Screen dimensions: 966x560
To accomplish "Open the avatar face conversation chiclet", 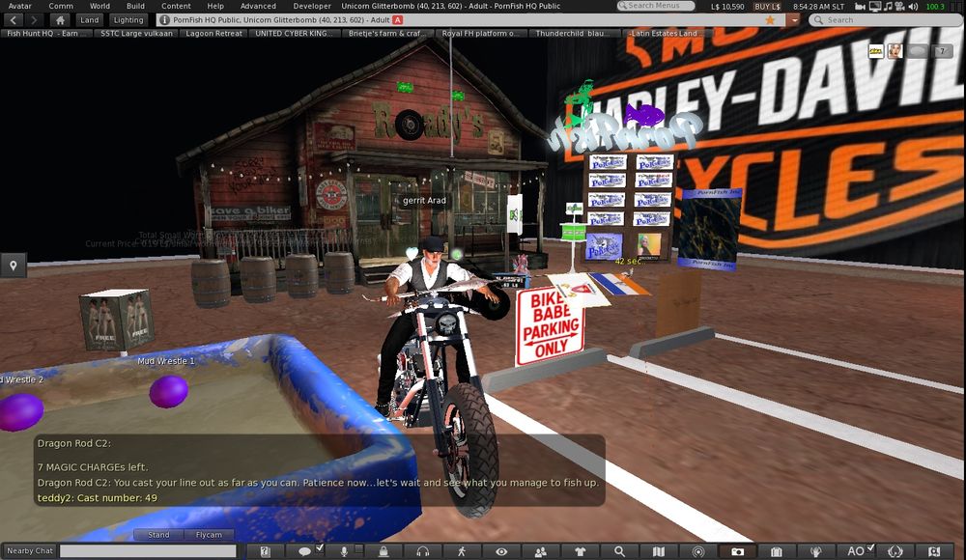I will point(895,51).
